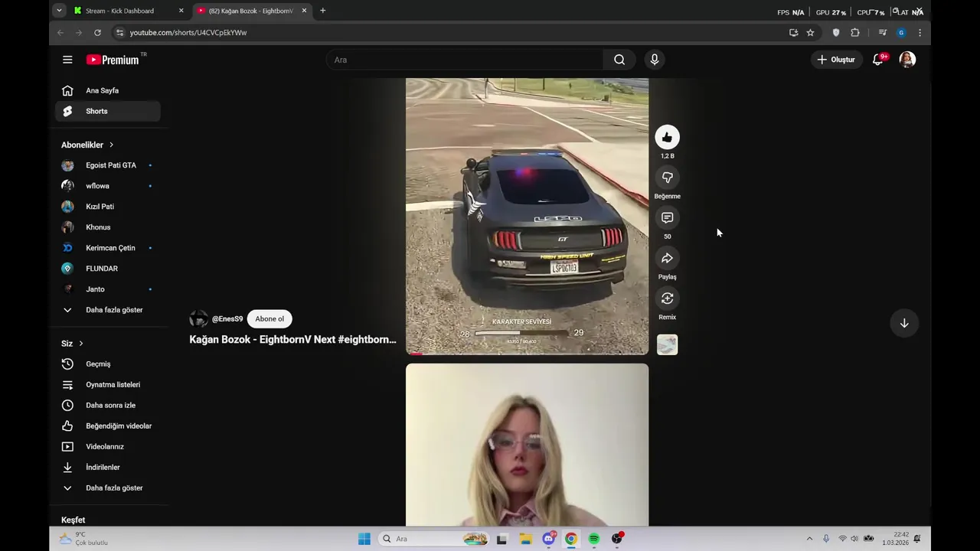Image resolution: width=980 pixels, height=551 pixels.
Task: Open the @EnesS9 channel link
Action: point(227,319)
